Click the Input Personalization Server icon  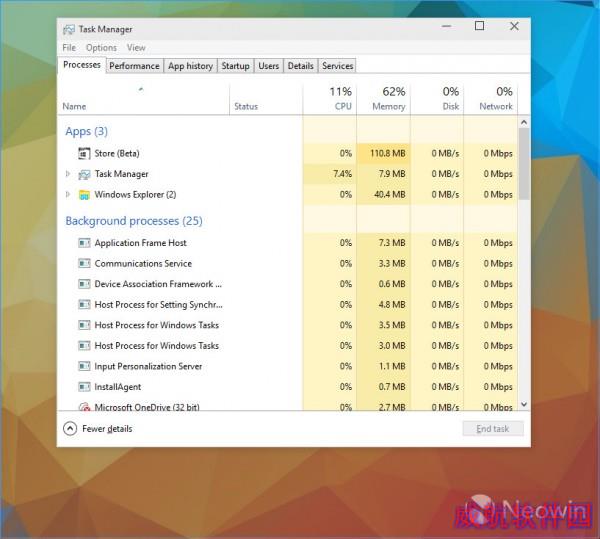point(84,366)
